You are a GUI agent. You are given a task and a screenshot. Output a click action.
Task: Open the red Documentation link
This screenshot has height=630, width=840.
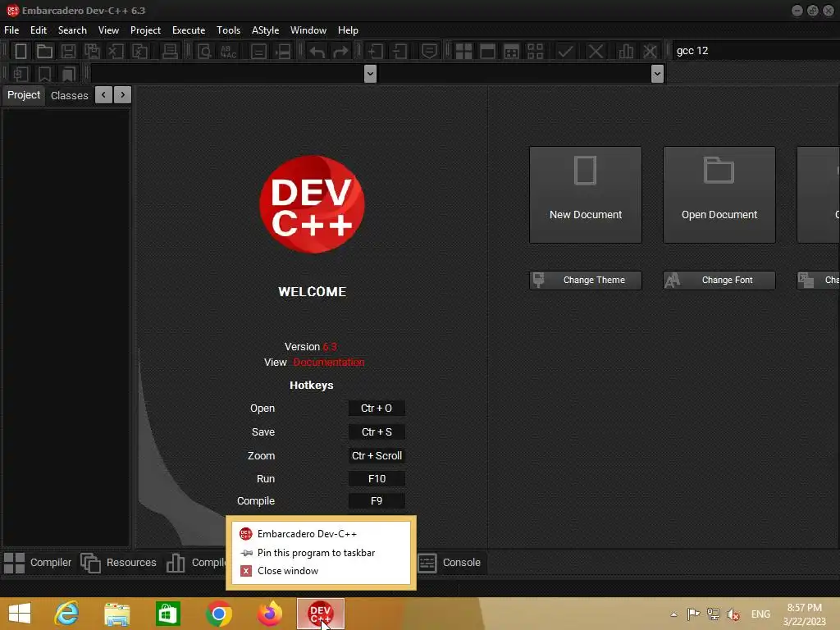click(328, 362)
